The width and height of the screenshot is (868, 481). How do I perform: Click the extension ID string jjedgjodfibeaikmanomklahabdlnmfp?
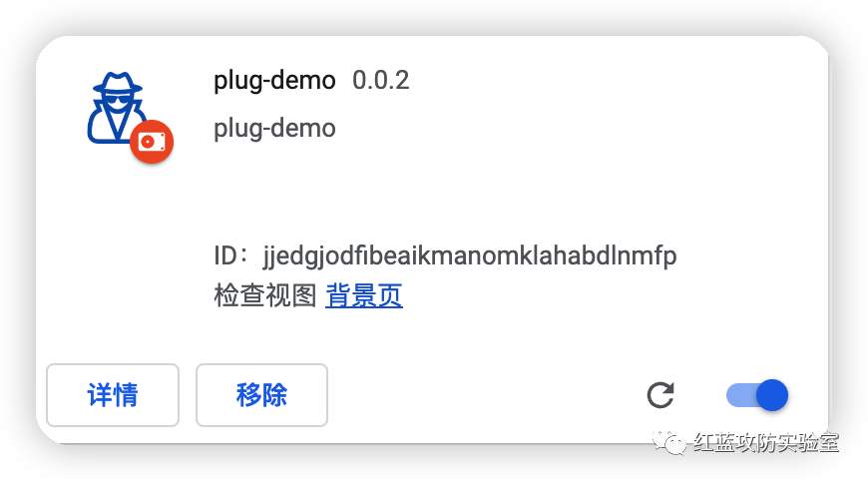[470, 256]
